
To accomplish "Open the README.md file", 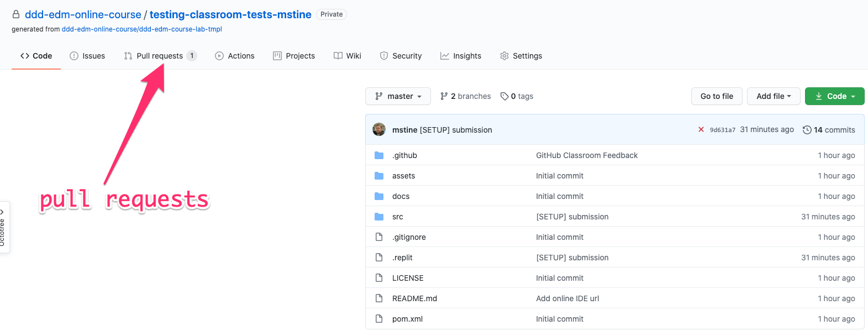I will pos(414,298).
